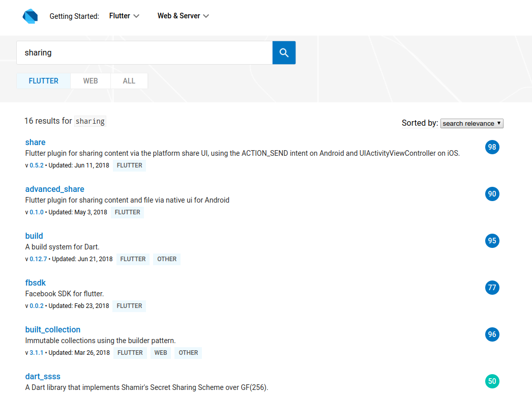The image size is (532, 393).
Task: Switch to the ALL results tab
Action: pyautogui.click(x=129, y=80)
